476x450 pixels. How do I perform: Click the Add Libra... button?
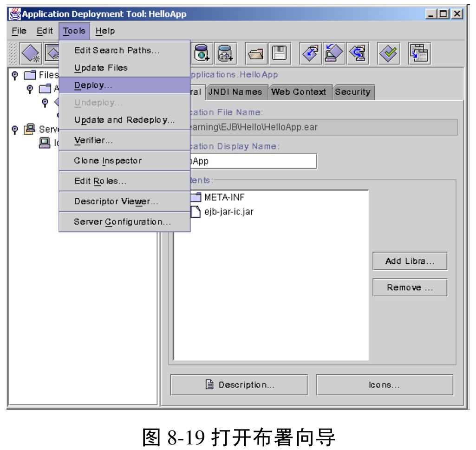410,261
